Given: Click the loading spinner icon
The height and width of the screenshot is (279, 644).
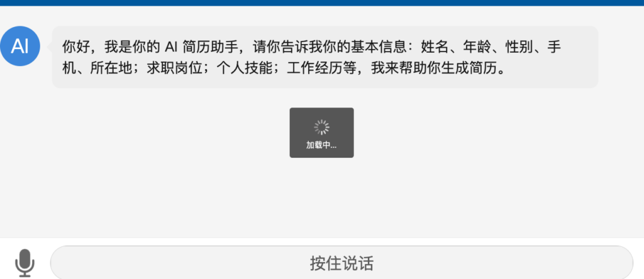Looking at the screenshot, I should [321, 127].
